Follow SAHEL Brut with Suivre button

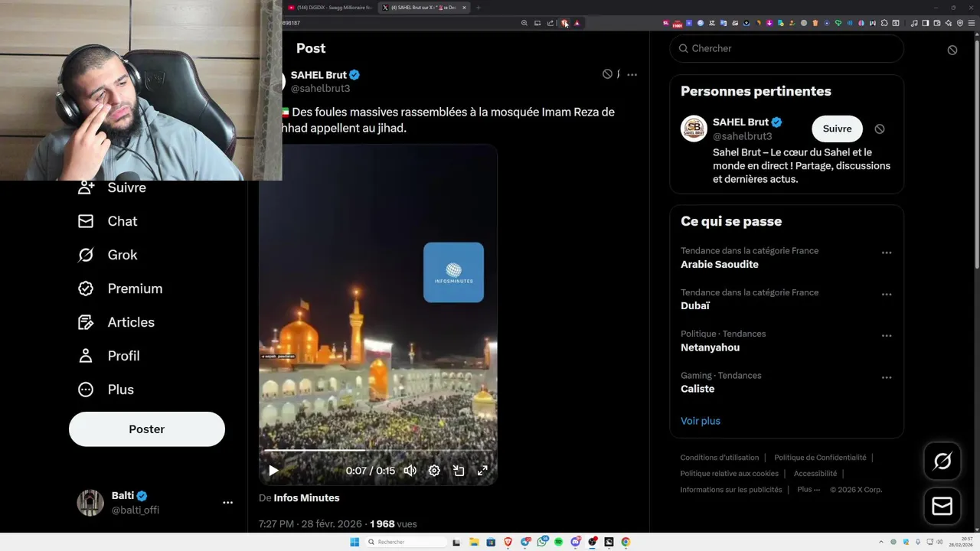(837, 129)
